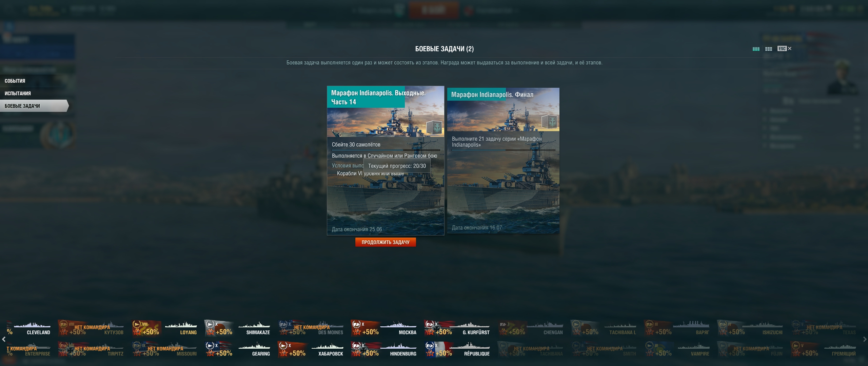Select the Hindenburg ship in carousel
Screen dimensions: 868x366
[384, 349]
